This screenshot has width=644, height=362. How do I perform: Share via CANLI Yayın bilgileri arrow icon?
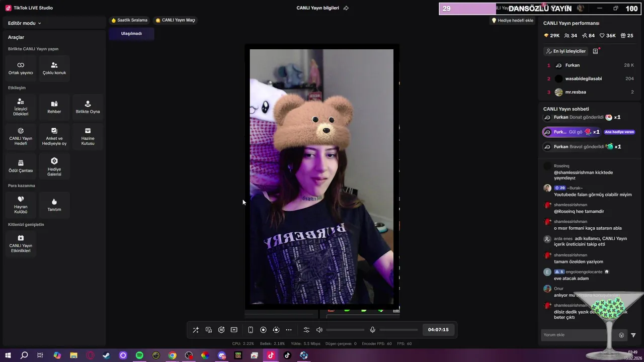(346, 8)
